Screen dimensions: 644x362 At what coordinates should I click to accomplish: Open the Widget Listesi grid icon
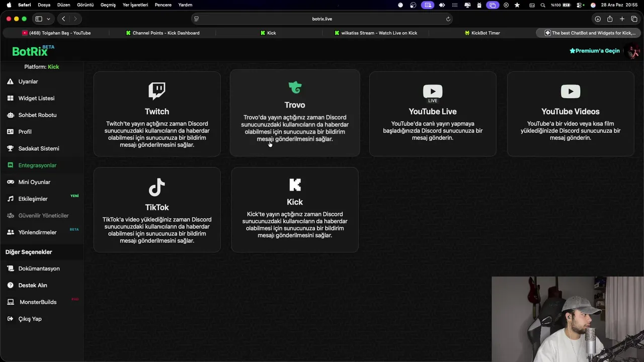(x=10, y=98)
